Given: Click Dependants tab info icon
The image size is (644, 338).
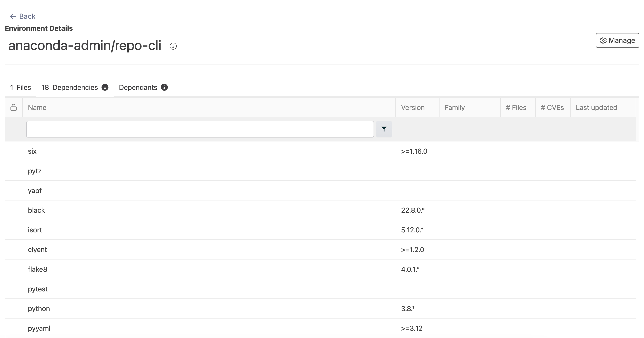Looking at the screenshot, I should click(x=164, y=87).
